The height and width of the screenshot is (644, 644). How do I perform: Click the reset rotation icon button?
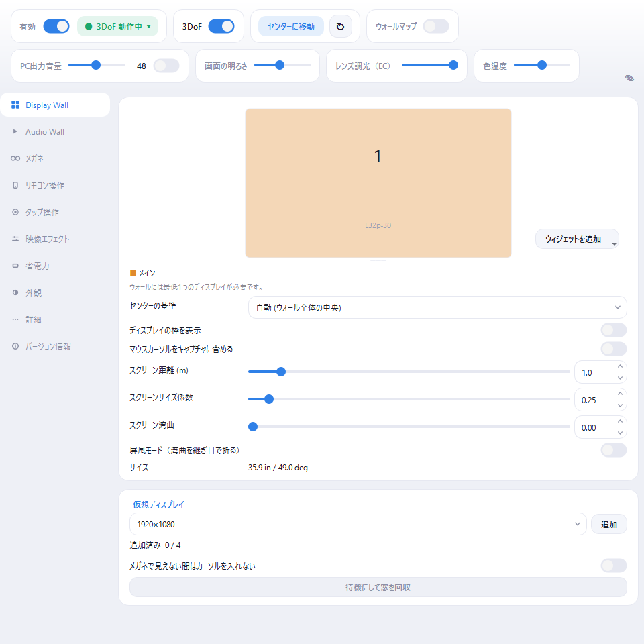[341, 26]
